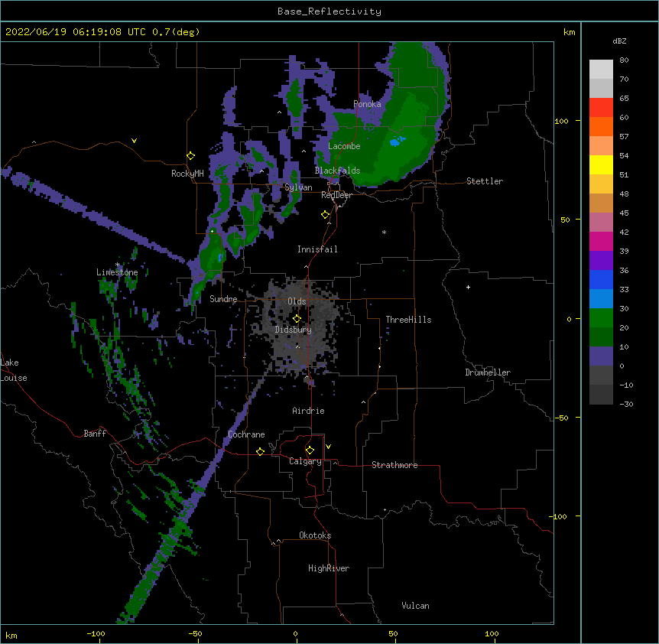Click the Calgary label

click(305, 461)
